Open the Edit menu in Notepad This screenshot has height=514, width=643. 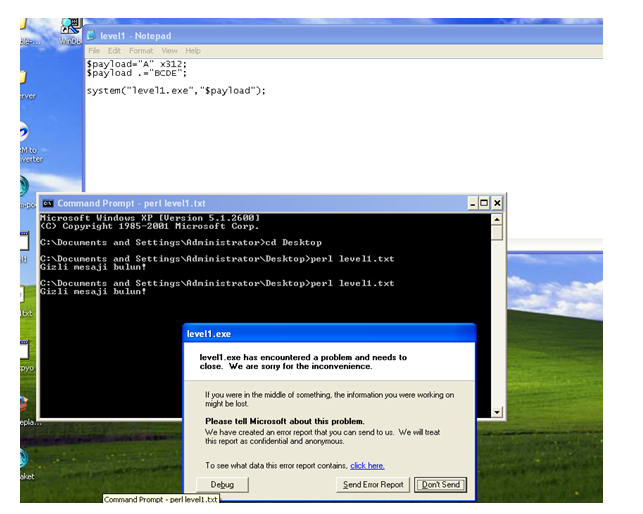point(114,51)
